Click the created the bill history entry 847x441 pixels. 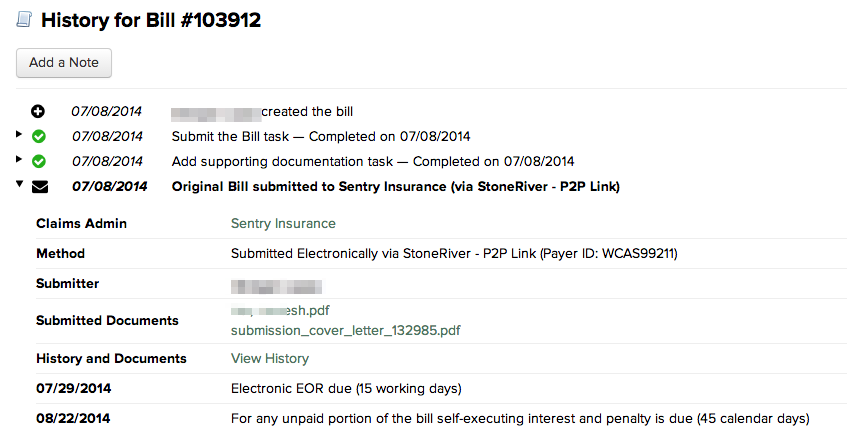coord(262,111)
